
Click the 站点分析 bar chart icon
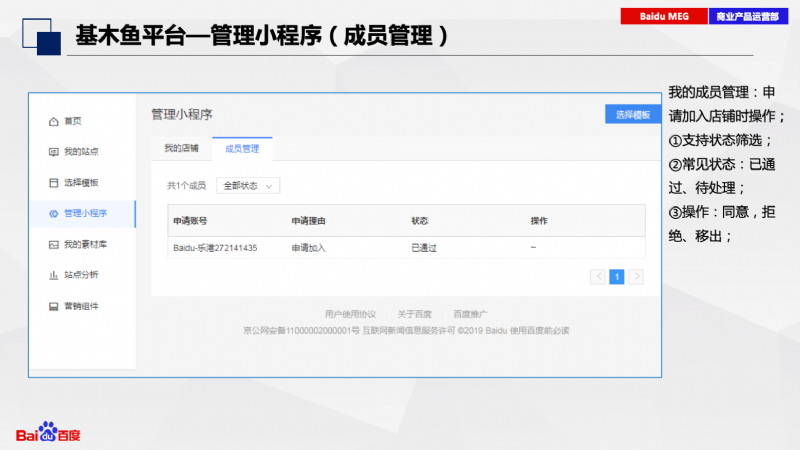pos(54,275)
